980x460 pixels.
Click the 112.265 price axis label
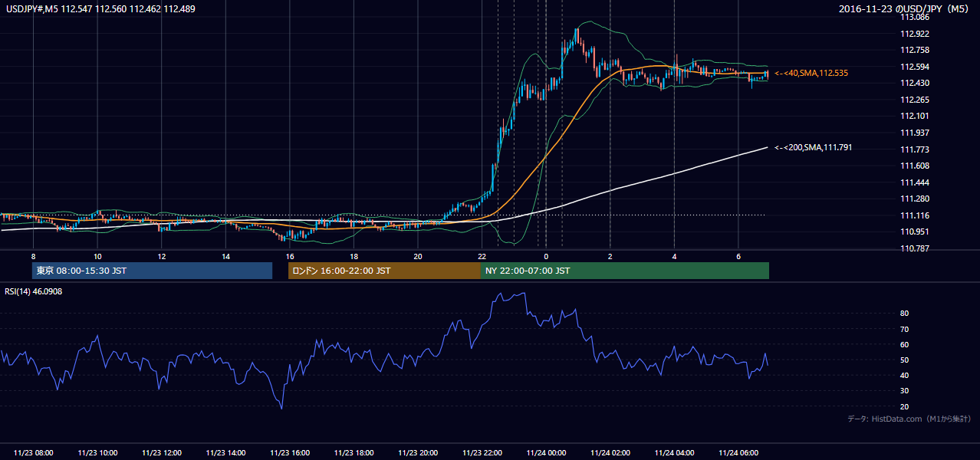click(x=914, y=100)
